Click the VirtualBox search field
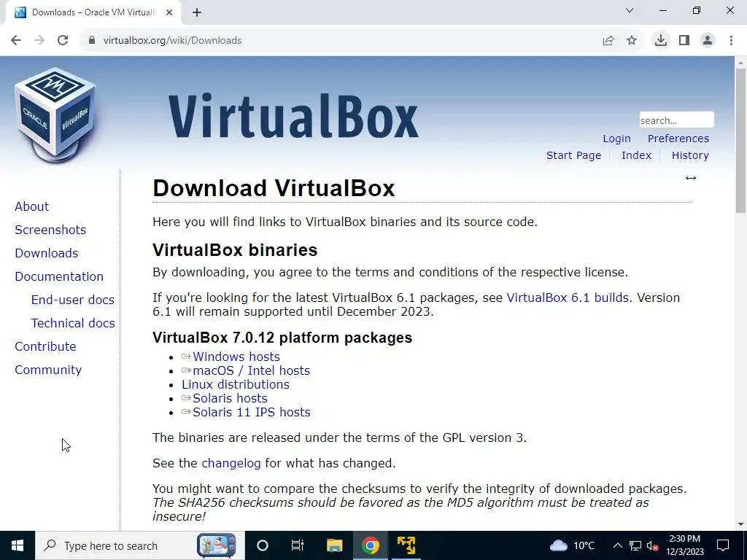 676,120
